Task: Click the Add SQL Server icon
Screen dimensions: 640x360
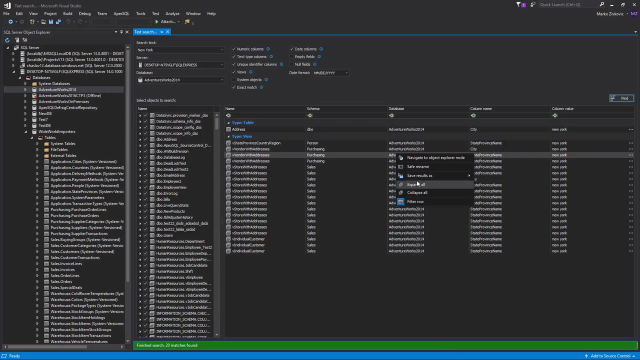Action: click(x=17, y=40)
